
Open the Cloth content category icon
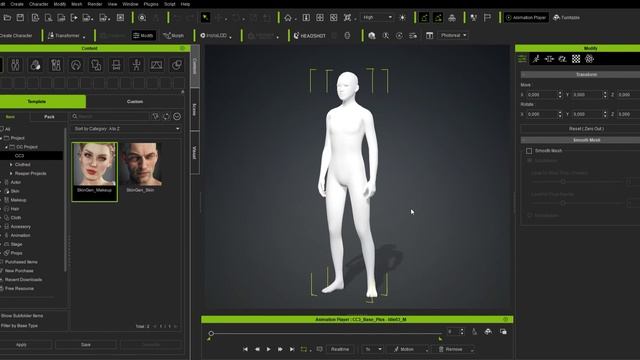point(96,65)
